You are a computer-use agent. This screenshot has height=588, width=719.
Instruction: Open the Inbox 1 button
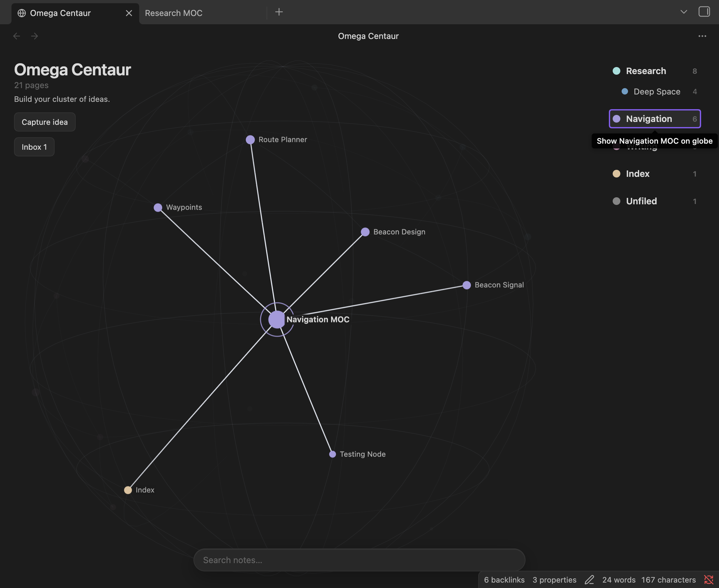34,147
